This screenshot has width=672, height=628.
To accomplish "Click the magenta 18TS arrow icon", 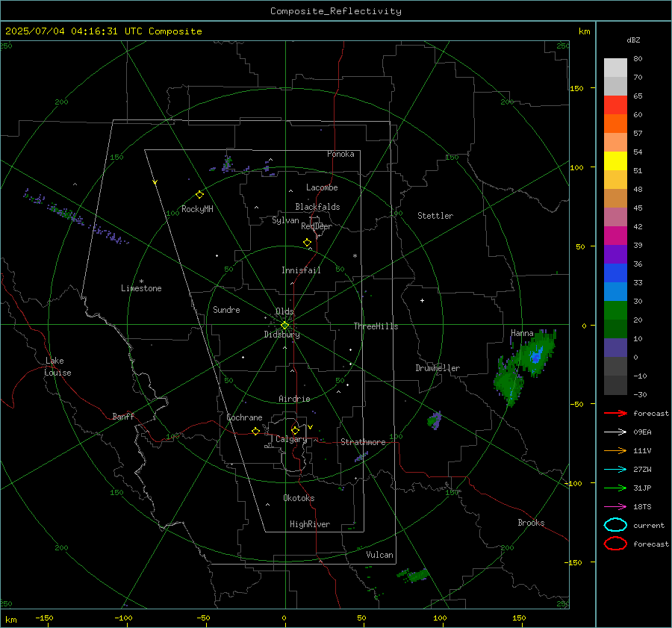I will pyautogui.click(x=615, y=507).
